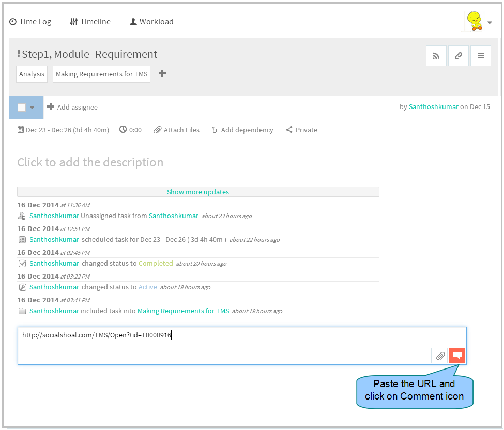Click the Add dependency icon

click(x=215, y=130)
